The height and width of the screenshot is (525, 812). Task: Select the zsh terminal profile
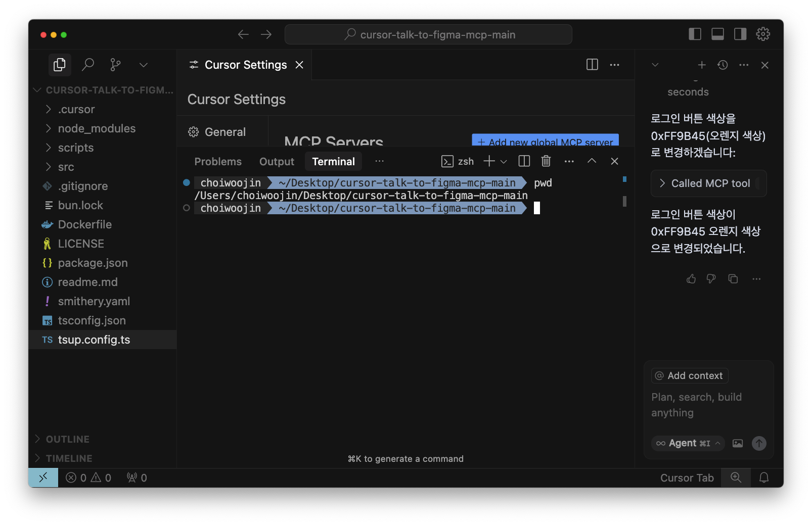click(458, 161)
